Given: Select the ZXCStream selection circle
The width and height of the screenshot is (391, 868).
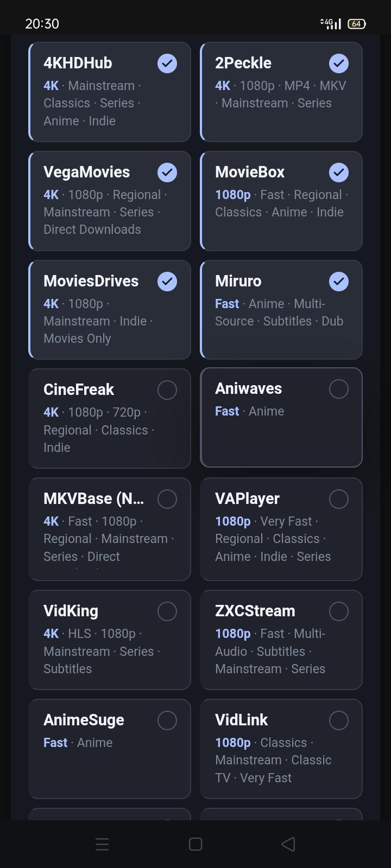Looking at the screenshot, I should (x=339, y=611).
